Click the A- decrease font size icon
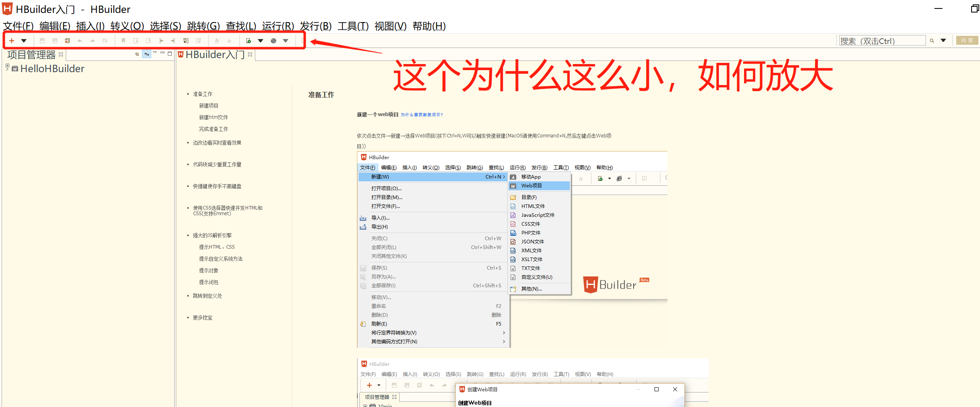This screenshot has width=980, height=407. click(x=229, y=41)
